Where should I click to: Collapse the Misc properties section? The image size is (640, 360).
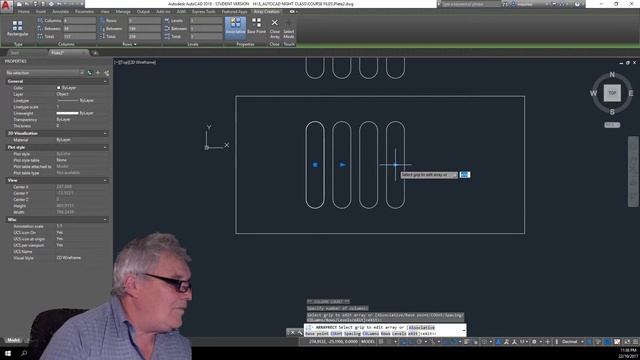coord(105,220)
